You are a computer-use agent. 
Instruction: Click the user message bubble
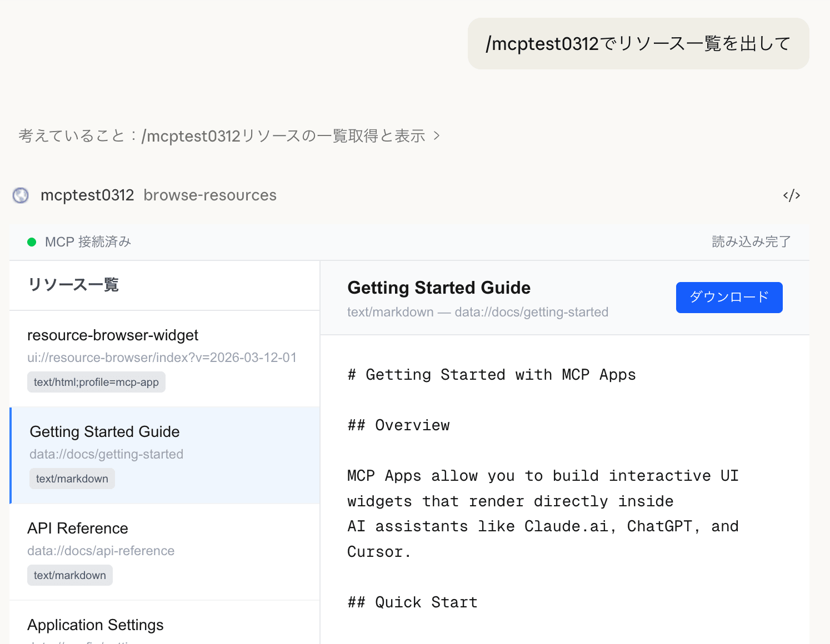point(638,43)
